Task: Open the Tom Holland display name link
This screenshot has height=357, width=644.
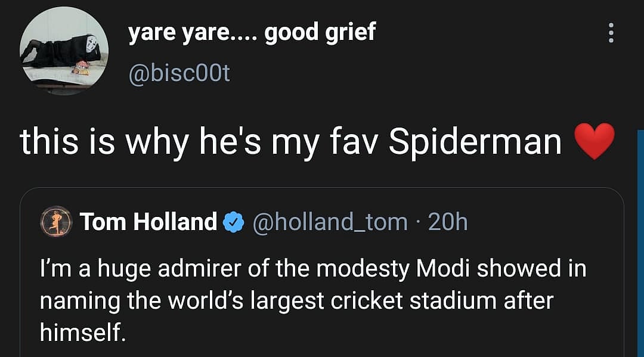Action: tap(148, 222)
